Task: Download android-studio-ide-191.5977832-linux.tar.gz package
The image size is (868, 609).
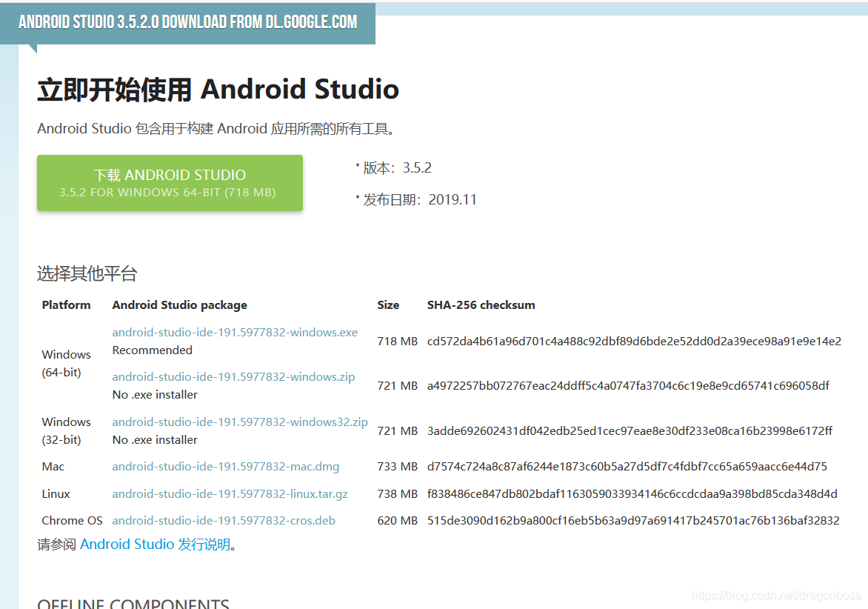Action: [x=230, y=494]
